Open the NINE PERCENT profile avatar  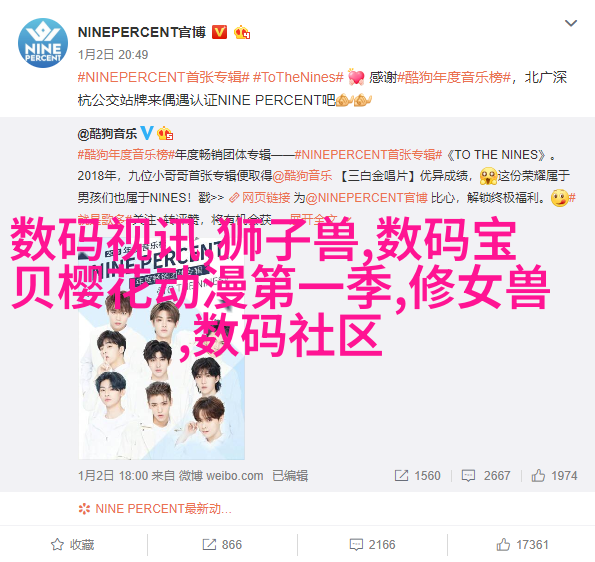point(43,43)
